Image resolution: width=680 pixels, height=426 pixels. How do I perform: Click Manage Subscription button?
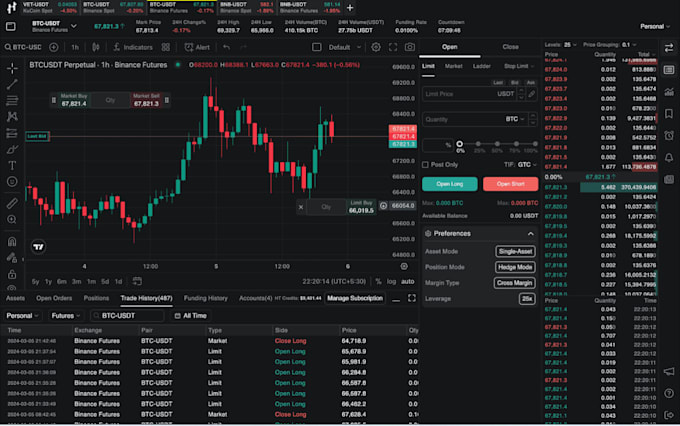click(355, 298)
